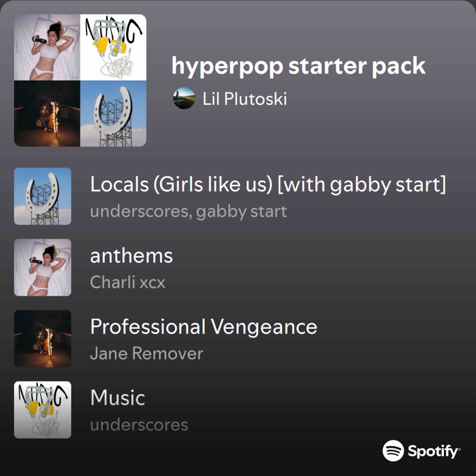This screenshot has height=476, width=476.
Task: Select the hyperpop starter pack title
Action: click(298, 65)
